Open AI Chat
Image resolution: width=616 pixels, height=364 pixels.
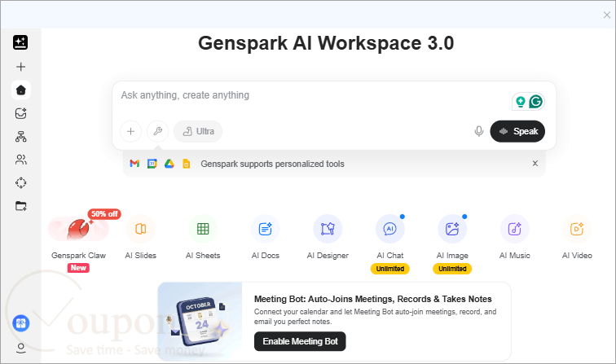[x=390, y=229]
